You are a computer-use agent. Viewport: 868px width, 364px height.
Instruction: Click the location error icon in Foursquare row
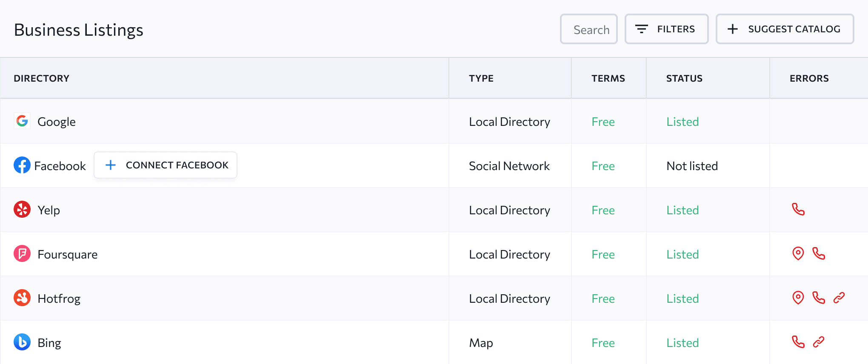798,254
